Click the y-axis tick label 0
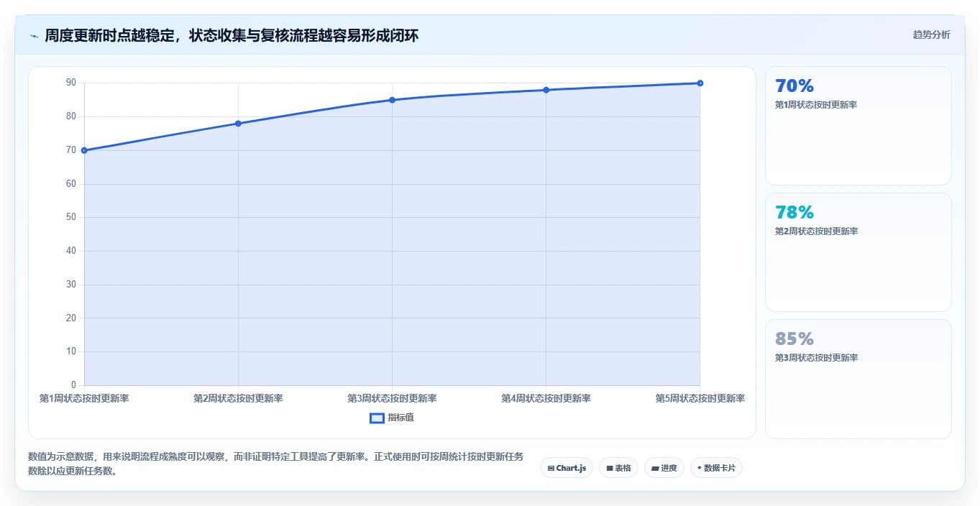980x506 pixels. pyautogui.click(x=73, y=385)
